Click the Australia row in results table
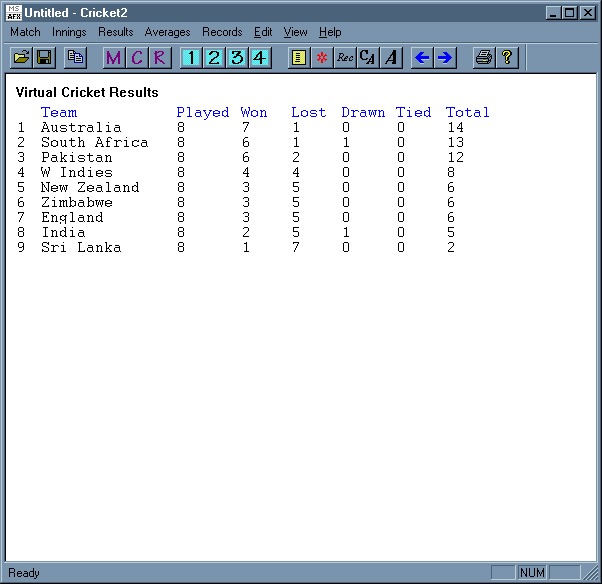Screen dimensions: 602x584 coord(81,127)
